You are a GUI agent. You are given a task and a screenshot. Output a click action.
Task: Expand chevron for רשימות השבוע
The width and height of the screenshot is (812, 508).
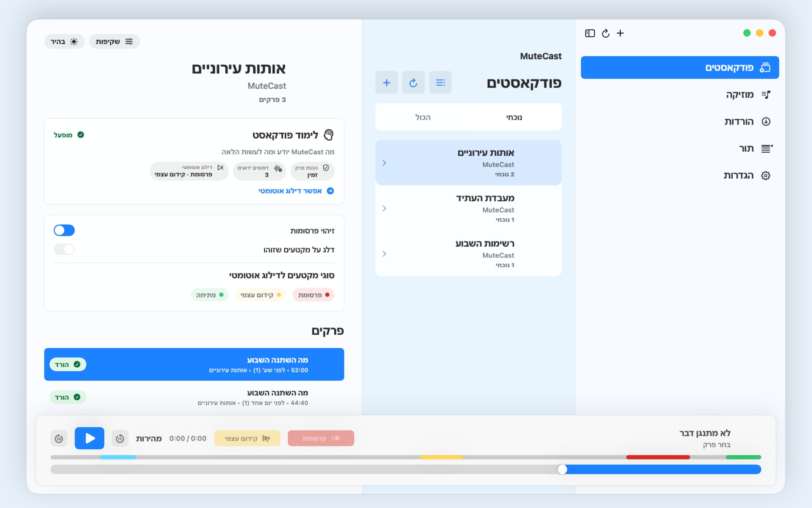pyautogui.click(x=384, y=254)
